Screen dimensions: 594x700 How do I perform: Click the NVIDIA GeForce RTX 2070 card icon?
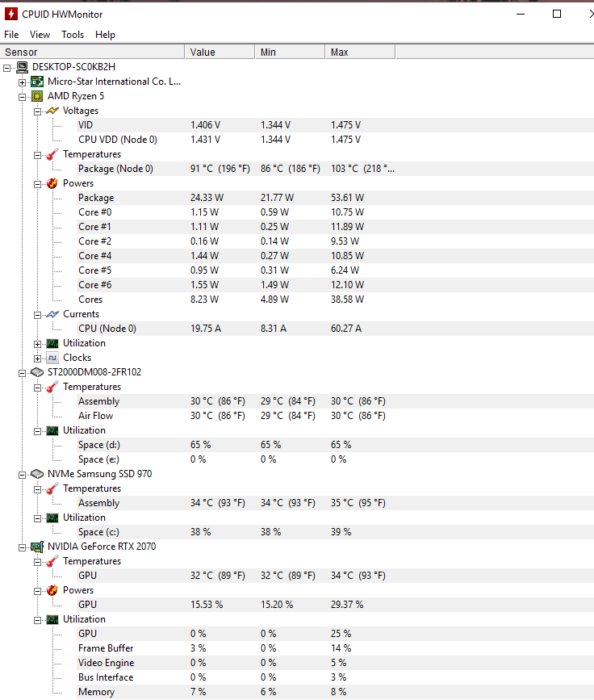click(x=37, y=547)
